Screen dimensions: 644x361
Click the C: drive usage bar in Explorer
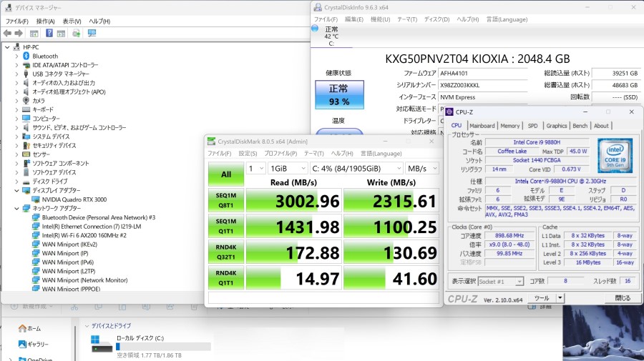click(x=163, y=347)
